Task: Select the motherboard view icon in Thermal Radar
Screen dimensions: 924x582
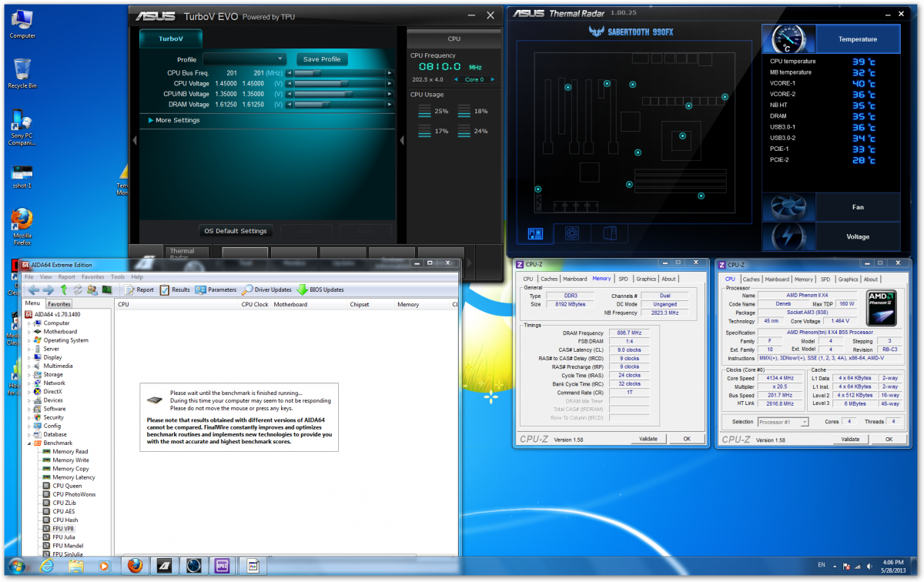Action: [x=536, y=232]
